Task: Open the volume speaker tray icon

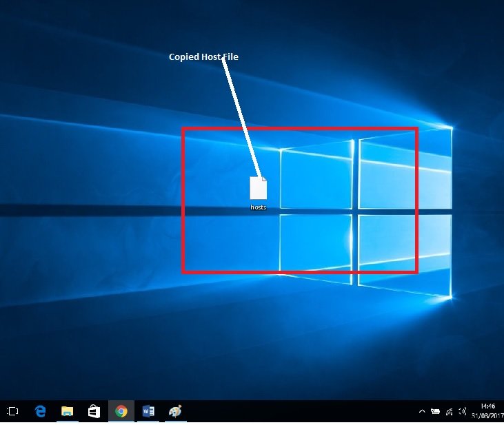Action: coord(463,411)
